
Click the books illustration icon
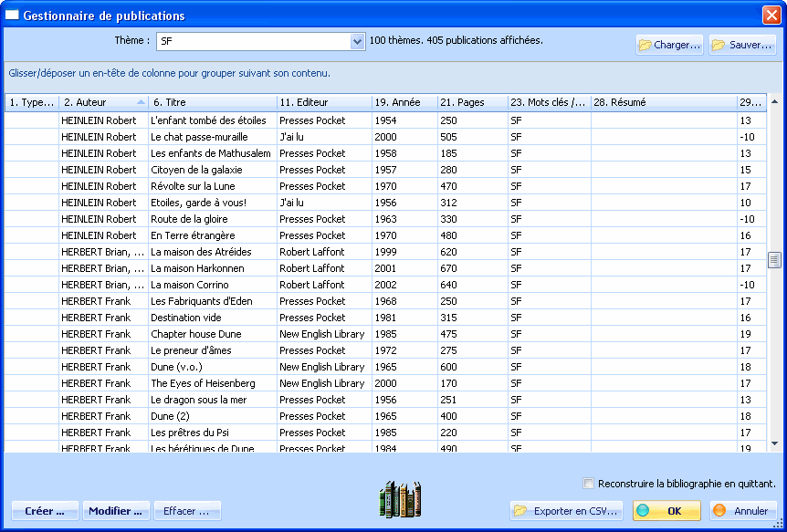[400, 498]
